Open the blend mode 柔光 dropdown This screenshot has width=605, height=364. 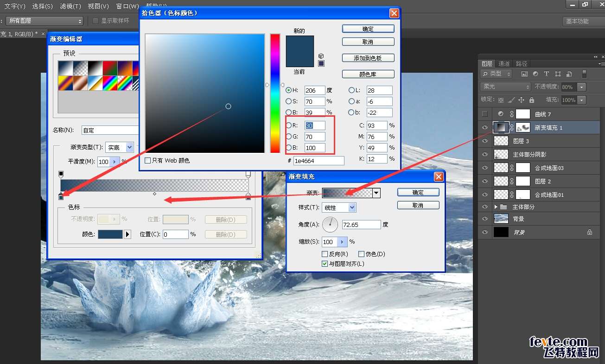[505, 87]
